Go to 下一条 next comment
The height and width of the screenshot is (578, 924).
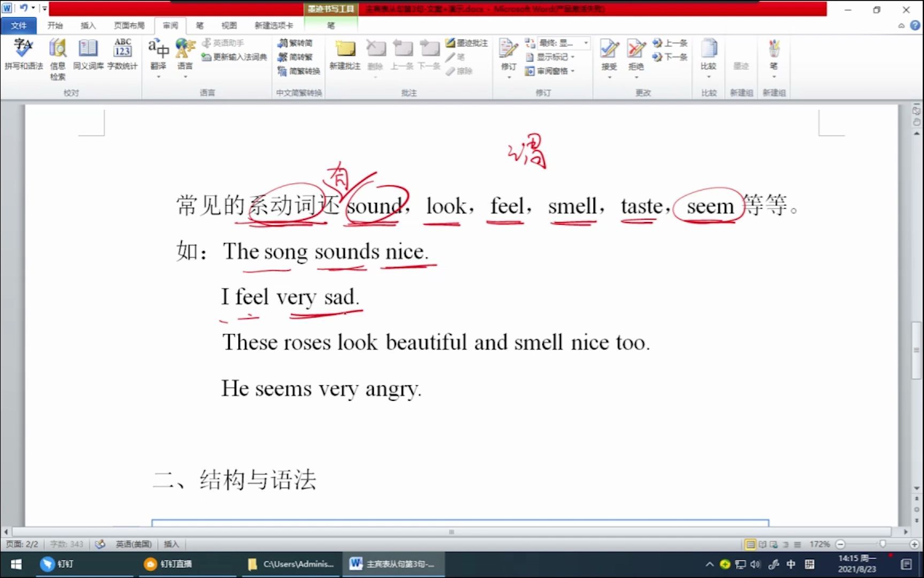tap(429, 55)
